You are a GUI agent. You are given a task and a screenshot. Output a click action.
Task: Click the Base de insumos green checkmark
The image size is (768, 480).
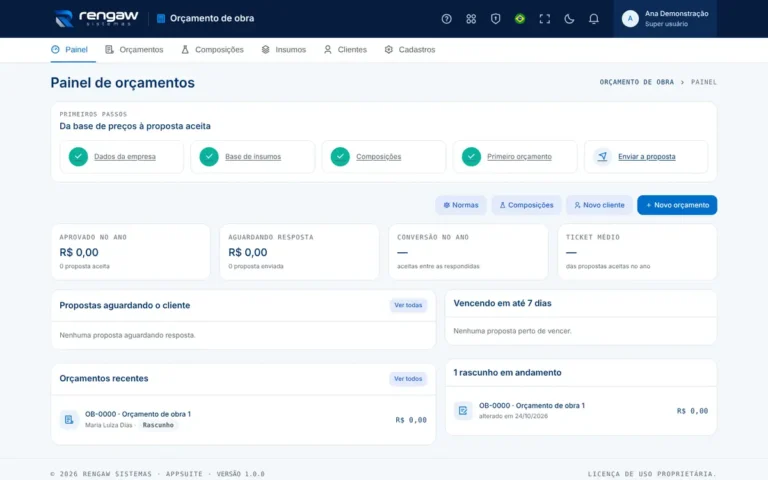209,157
